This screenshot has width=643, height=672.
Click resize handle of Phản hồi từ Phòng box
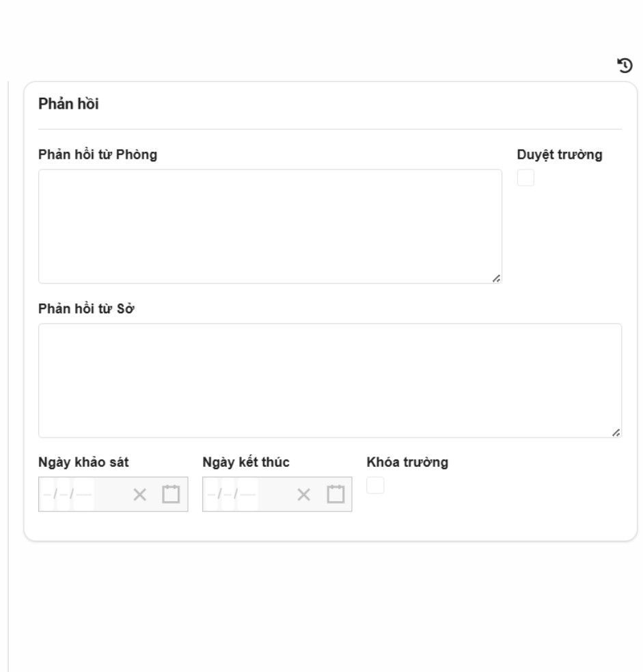tap(496, 278)
